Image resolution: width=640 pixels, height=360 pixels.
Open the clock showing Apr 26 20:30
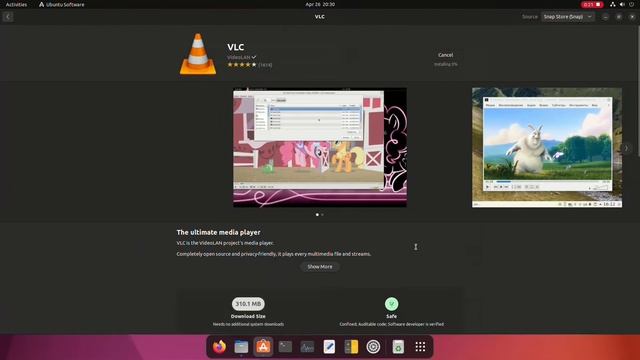(320, 4)
